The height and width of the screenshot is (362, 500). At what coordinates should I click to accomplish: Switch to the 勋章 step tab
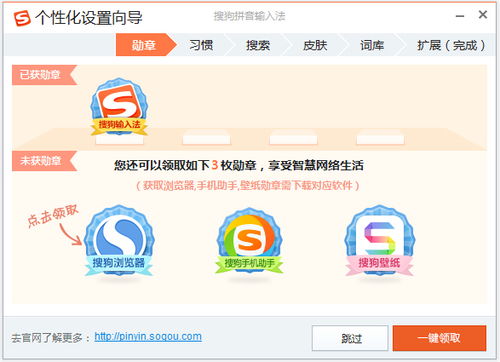[144, 45]
